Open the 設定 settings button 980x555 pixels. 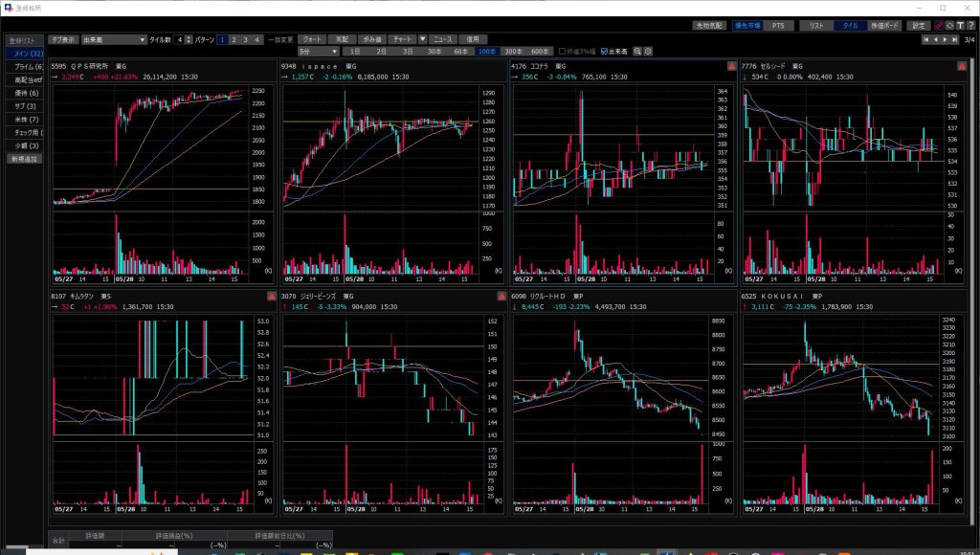point(919,26)
